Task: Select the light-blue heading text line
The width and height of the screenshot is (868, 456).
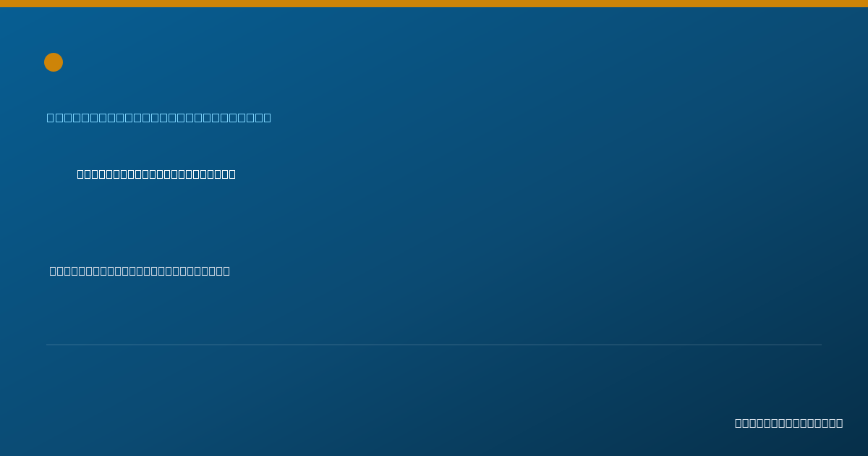Action: tap(159, 117)
